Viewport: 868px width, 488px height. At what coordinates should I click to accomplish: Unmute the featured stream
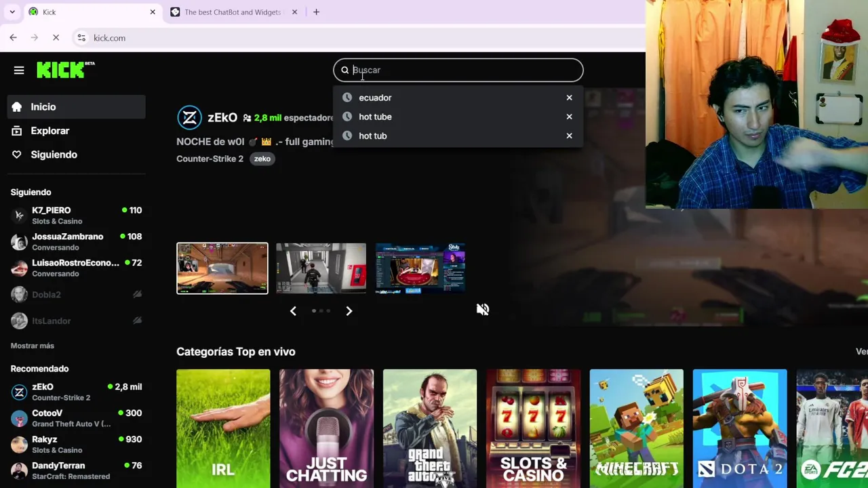482,309
